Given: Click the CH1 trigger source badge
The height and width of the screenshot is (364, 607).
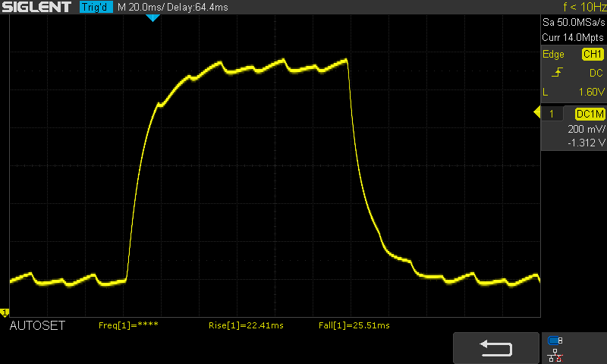Looking at the screenshot, I should coord(593,54).
